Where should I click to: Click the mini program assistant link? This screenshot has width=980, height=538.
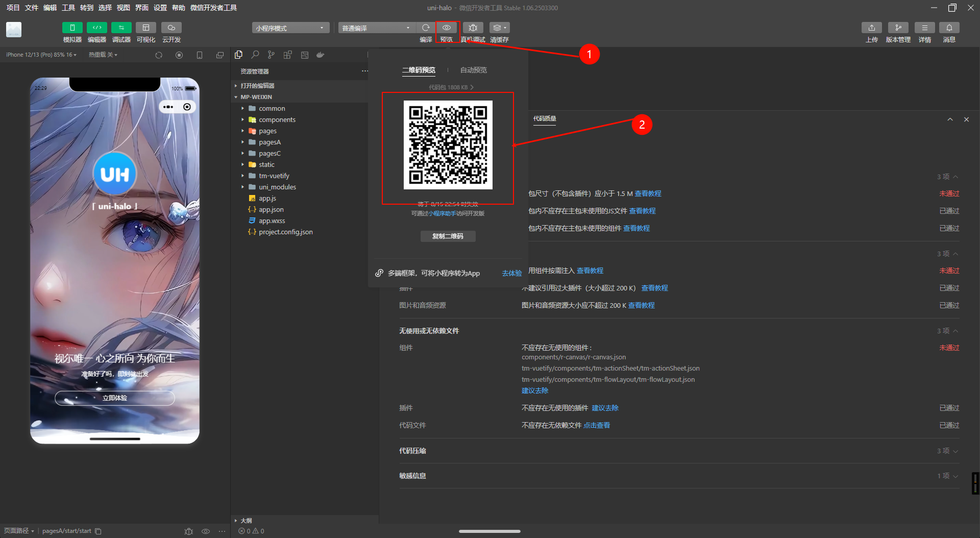(442, 213)
